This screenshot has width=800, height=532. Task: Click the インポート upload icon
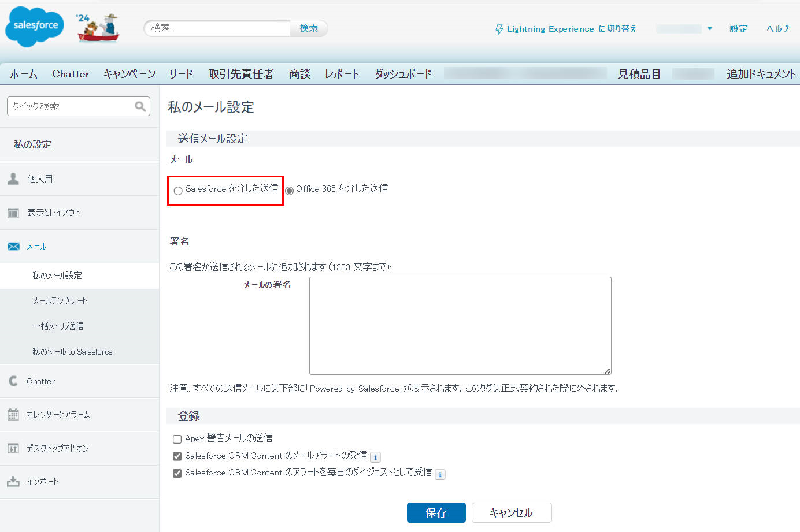13,481
